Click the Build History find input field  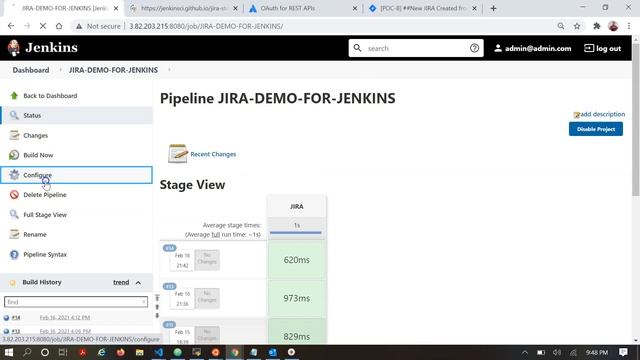click(x=76, y=302)
